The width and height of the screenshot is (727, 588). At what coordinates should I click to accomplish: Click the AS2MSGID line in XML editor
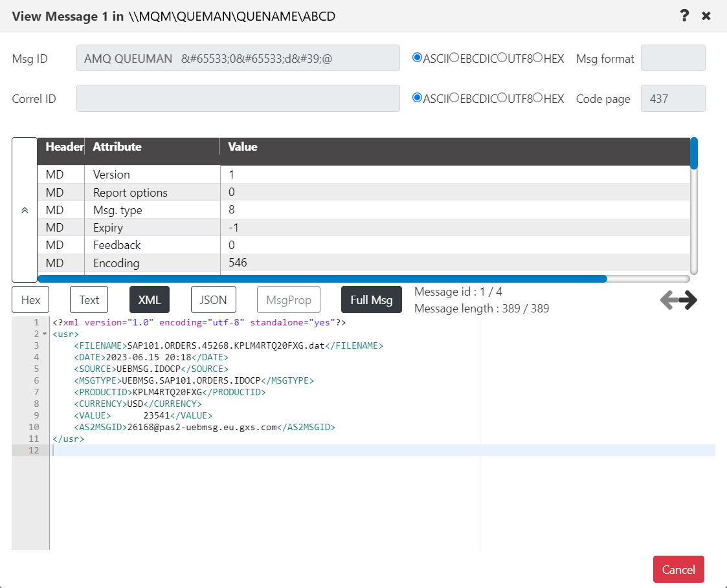tap(205, 427)
